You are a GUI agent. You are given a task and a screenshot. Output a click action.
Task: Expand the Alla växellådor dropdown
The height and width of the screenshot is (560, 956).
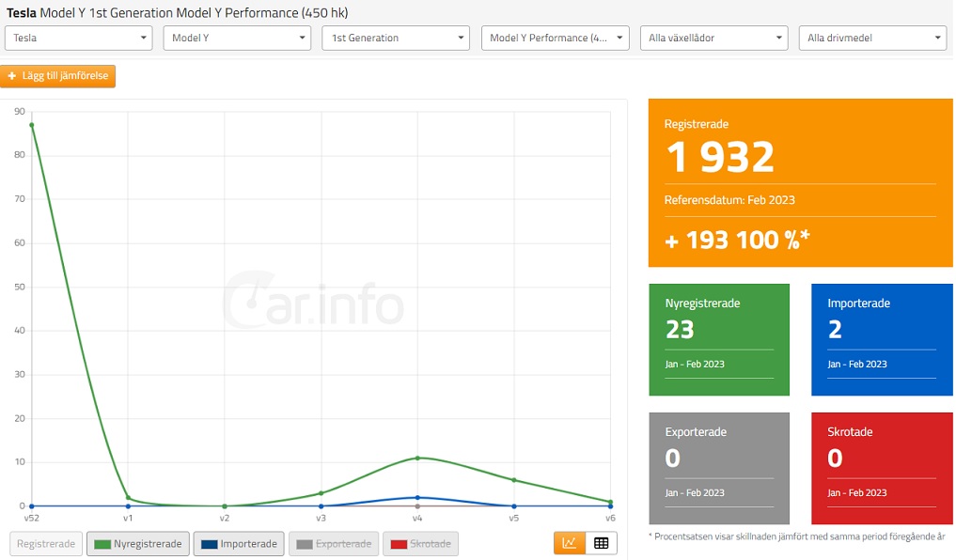pos(713,38)
